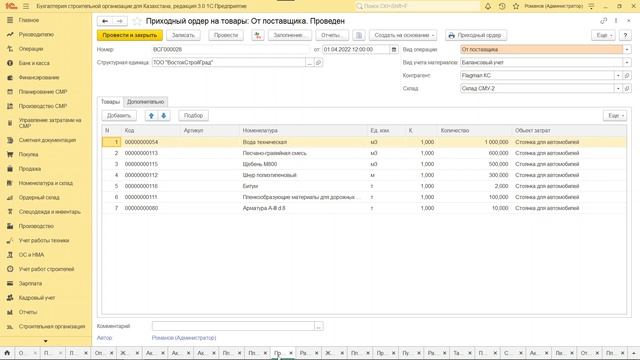Expand Склад dropdown list
The image size is (640, 360).
(x=618, y=89)
